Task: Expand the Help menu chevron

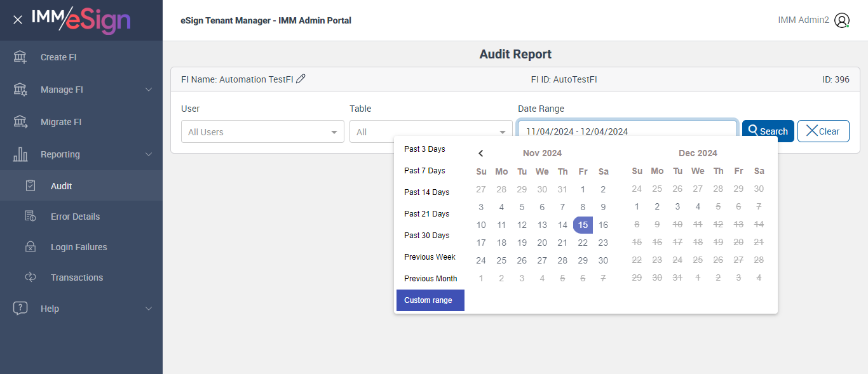Action: 149,309
